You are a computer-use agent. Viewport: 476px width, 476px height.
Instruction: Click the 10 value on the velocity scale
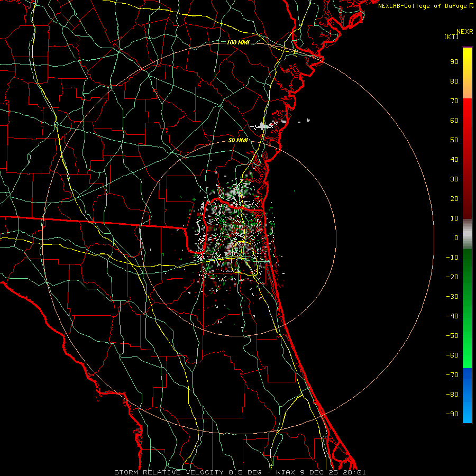[x=454, y=218]
